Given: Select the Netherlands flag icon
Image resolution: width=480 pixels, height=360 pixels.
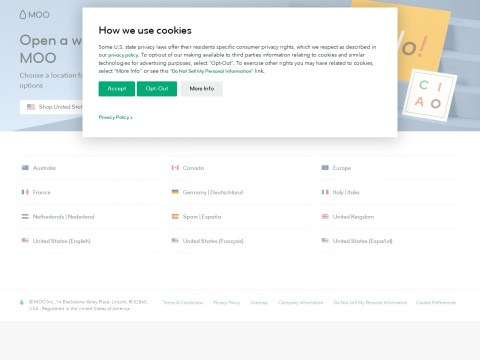Looking at the screenshot, I should (25, 216).
